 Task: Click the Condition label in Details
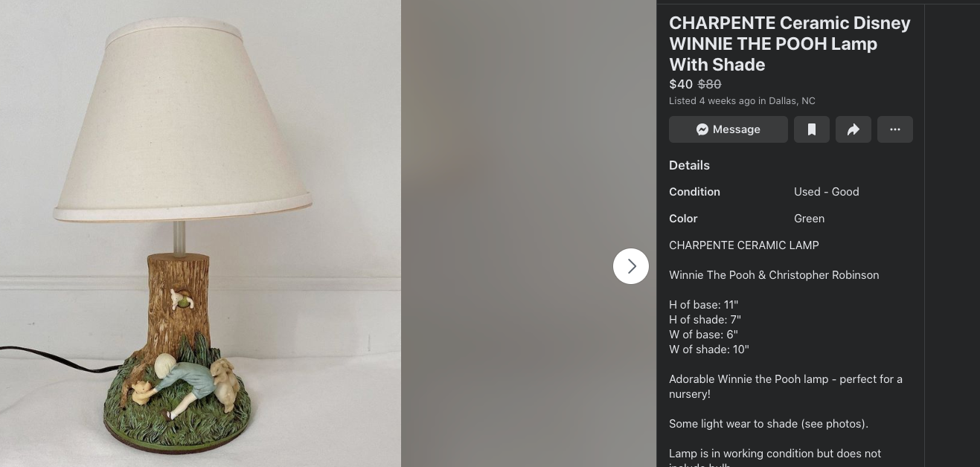click(x=694, y=192)
